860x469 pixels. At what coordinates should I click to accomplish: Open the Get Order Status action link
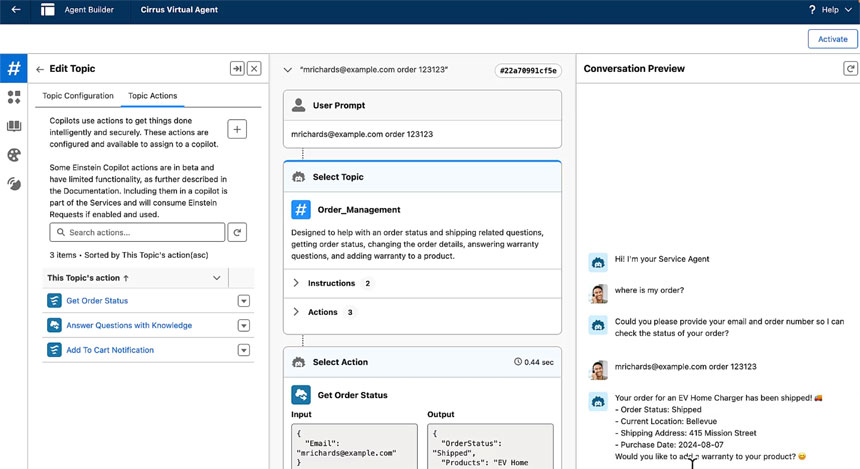coord(97,301)
